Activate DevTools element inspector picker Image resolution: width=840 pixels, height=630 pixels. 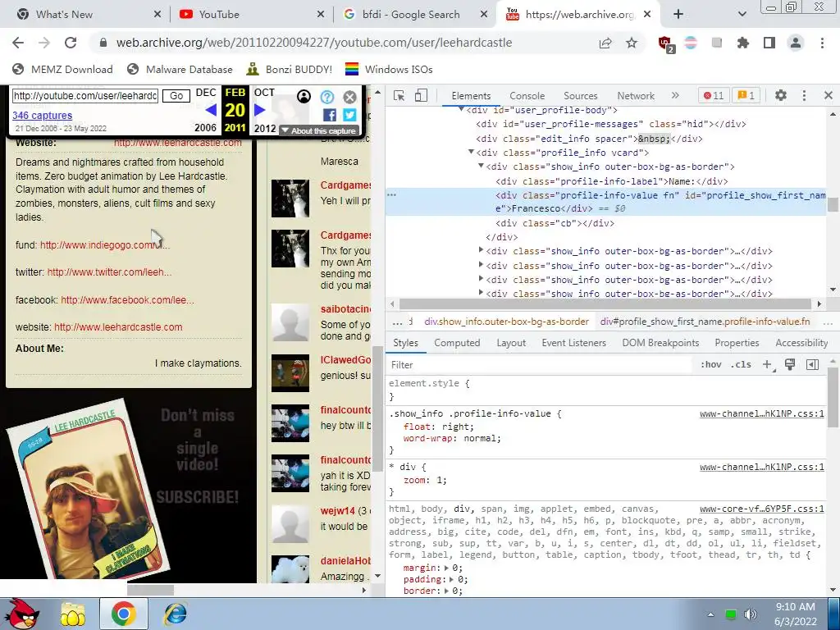(399, 95)
